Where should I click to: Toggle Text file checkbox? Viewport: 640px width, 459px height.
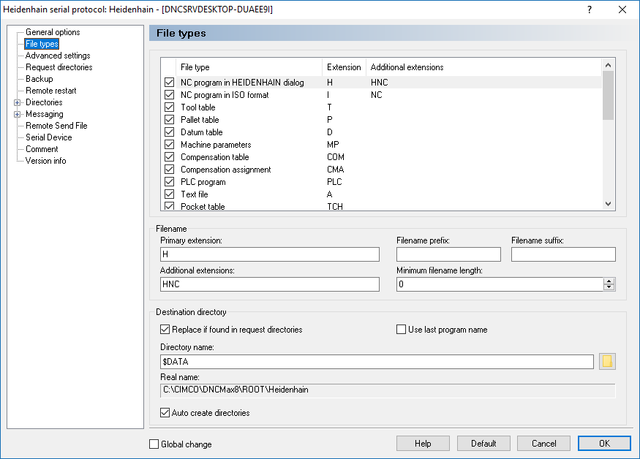(169, 194)
